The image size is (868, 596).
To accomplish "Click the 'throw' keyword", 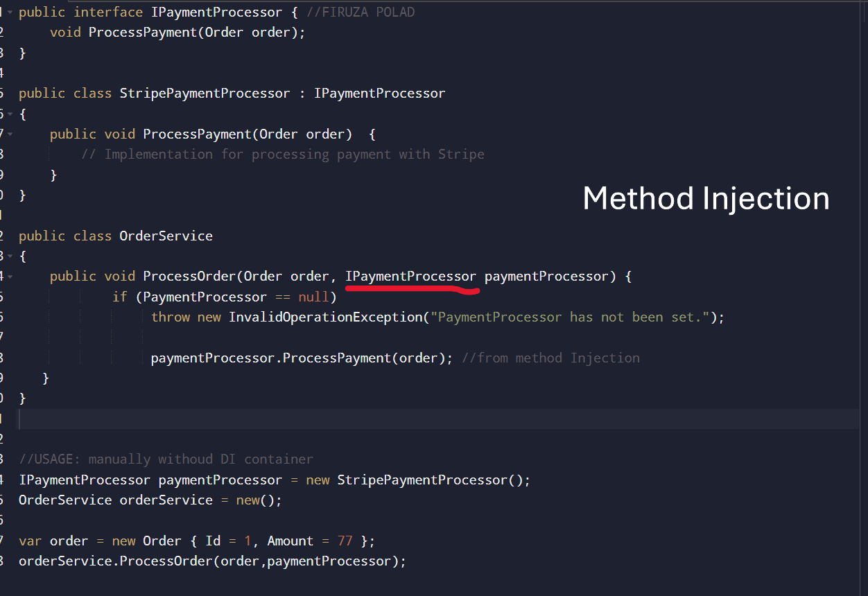I will pos(170,317).
